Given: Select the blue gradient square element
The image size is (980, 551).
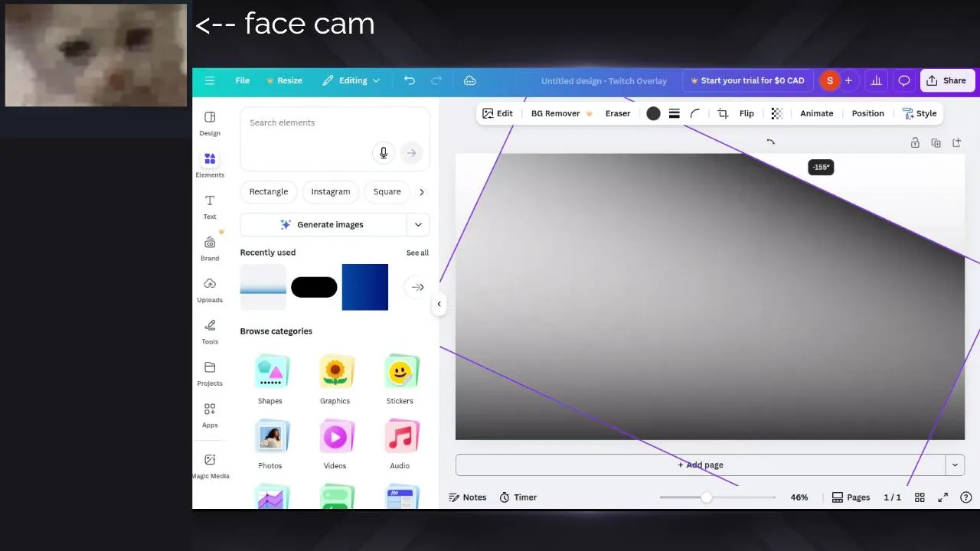Looking at the screenshot, I should pyautogui.click(x=365, y=287).
